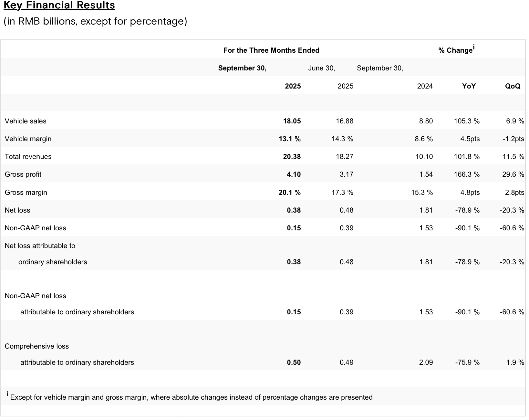This screenshot has height=420, width=529.
Task: Click the footnote superscript beside % Change
Action: [x=474, y=47]
